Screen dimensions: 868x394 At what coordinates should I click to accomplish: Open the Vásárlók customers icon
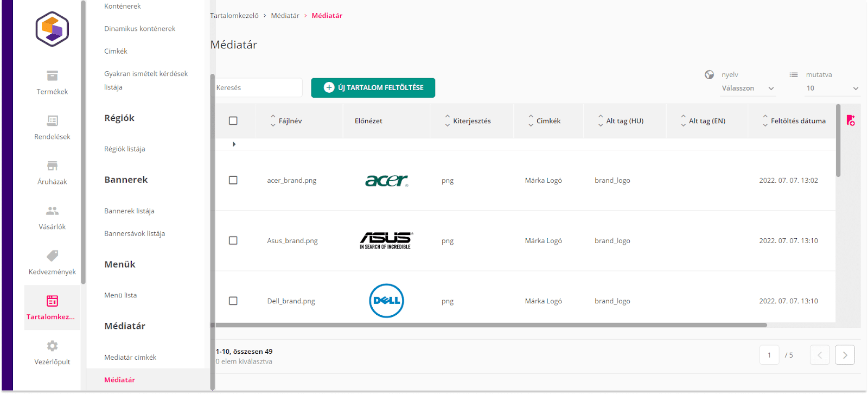[52, 211]
